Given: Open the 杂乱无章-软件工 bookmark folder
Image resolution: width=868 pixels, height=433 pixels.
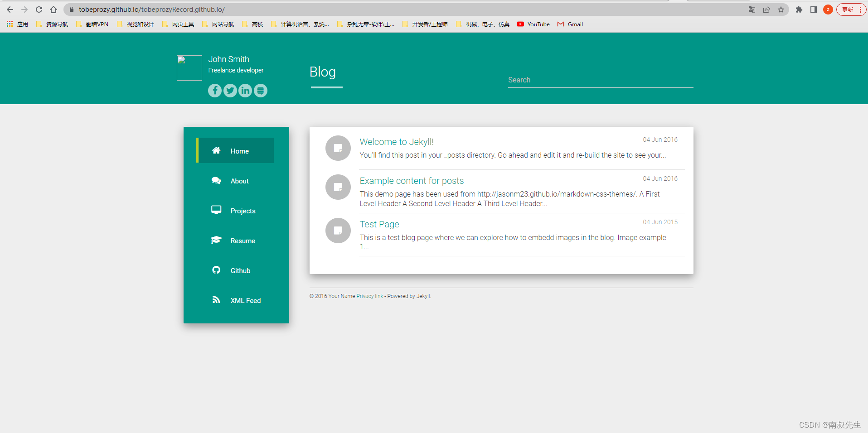Looking at the screenshot, I should 366,24.
